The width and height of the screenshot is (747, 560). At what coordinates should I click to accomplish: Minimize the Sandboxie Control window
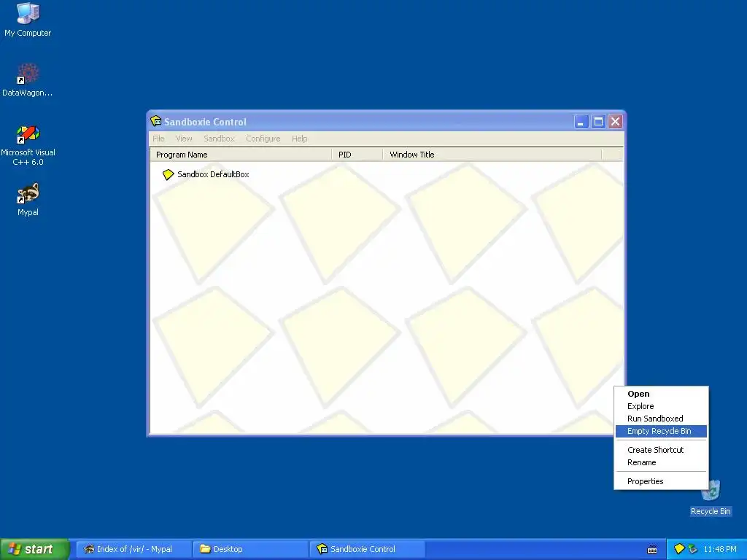coord(581,122)
